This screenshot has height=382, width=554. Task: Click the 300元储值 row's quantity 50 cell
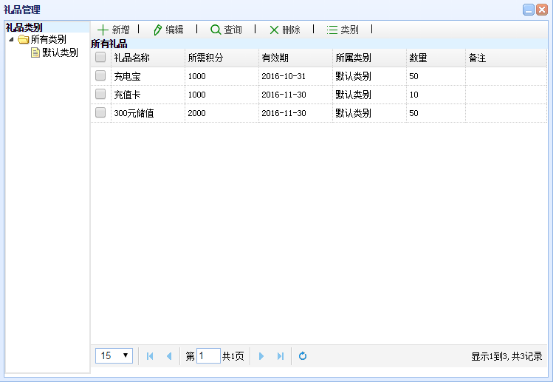(x=436, y=113)
